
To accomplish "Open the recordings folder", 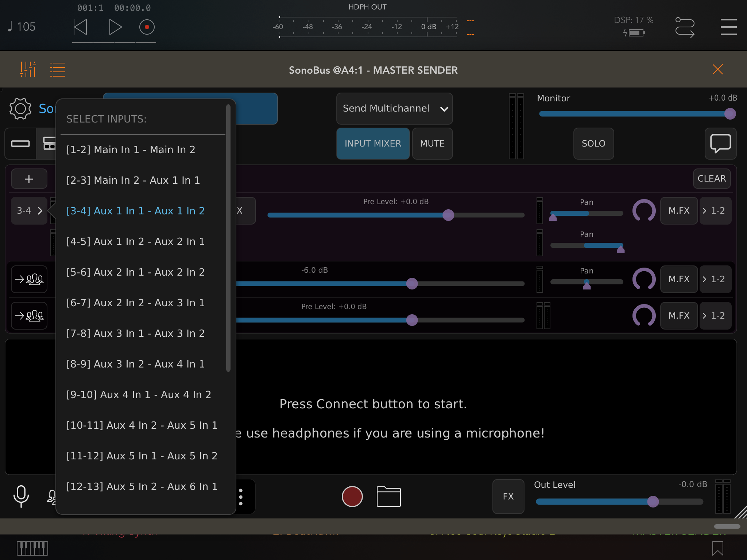I will pos(388,497).
